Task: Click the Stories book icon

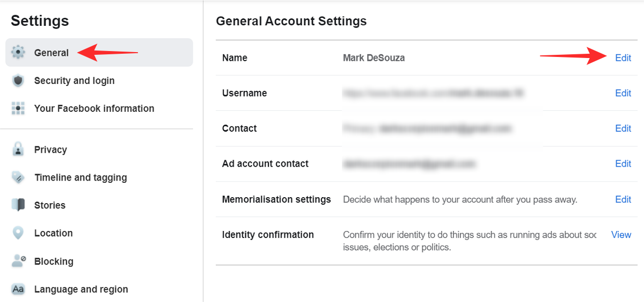Action: point(18,205)
